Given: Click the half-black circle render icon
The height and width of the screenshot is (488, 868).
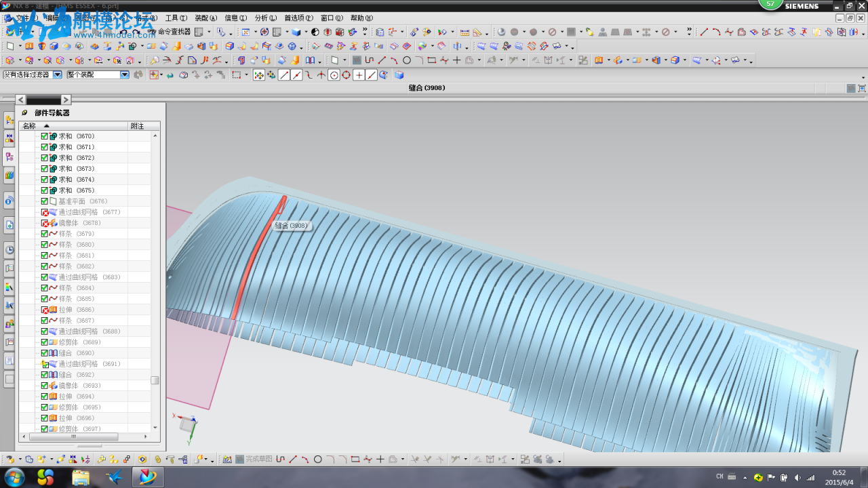Looking at the screenshot, I should pyautogui.click(x=315, y=32).
